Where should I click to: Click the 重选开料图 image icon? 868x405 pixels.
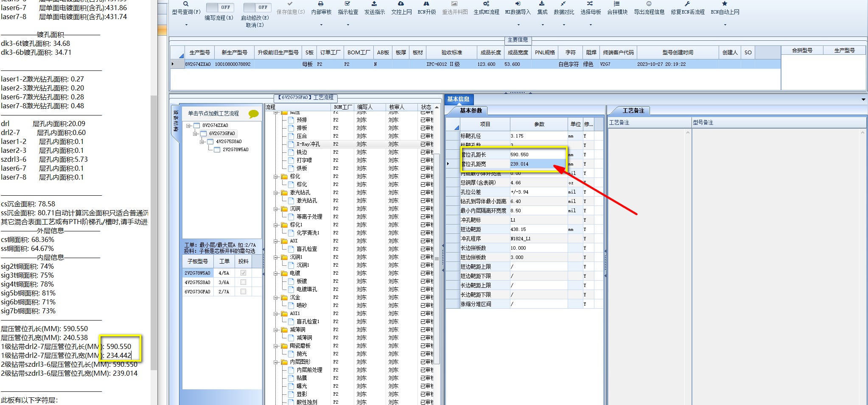click(454, 3)
